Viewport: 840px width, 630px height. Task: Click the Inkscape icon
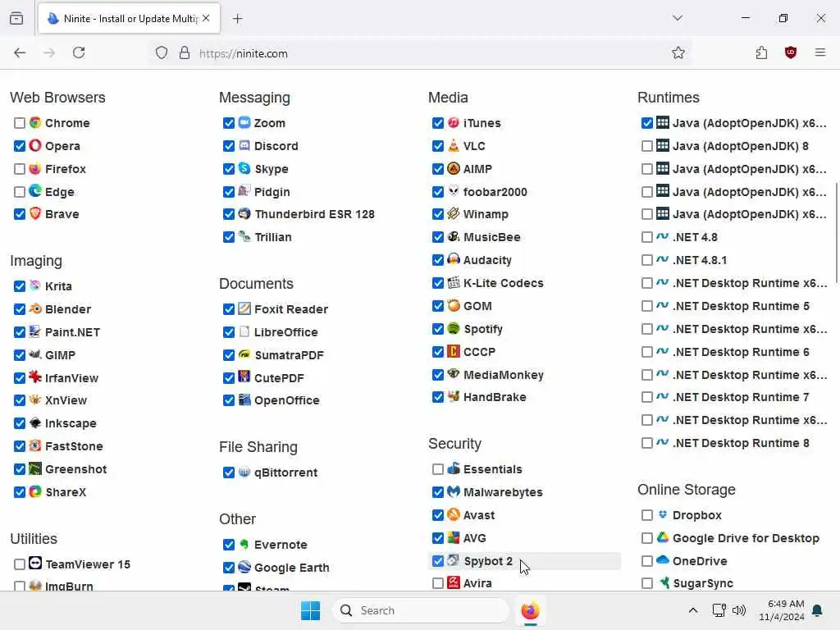coord(35,423)
